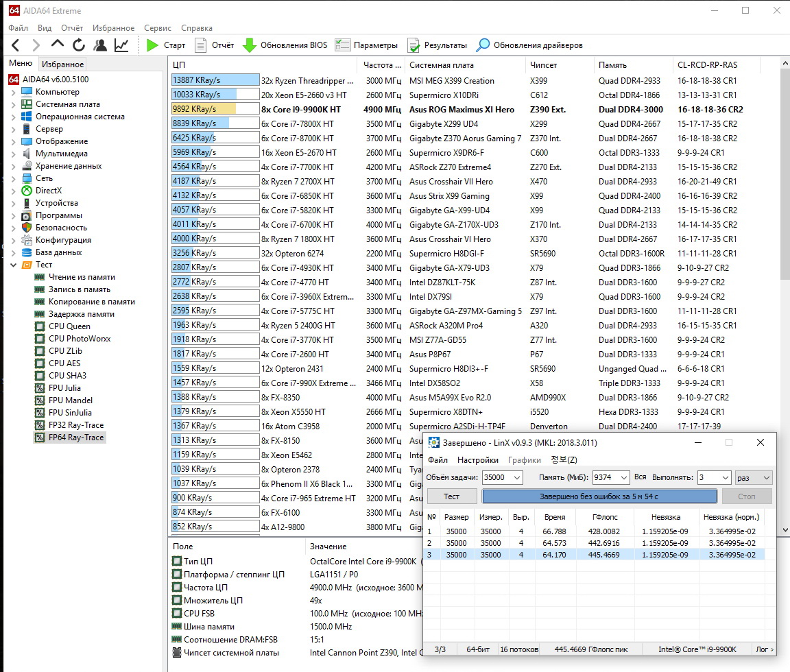Go up one level with Up arrow
Screen dimensions: 790x672
pos(58,45)
